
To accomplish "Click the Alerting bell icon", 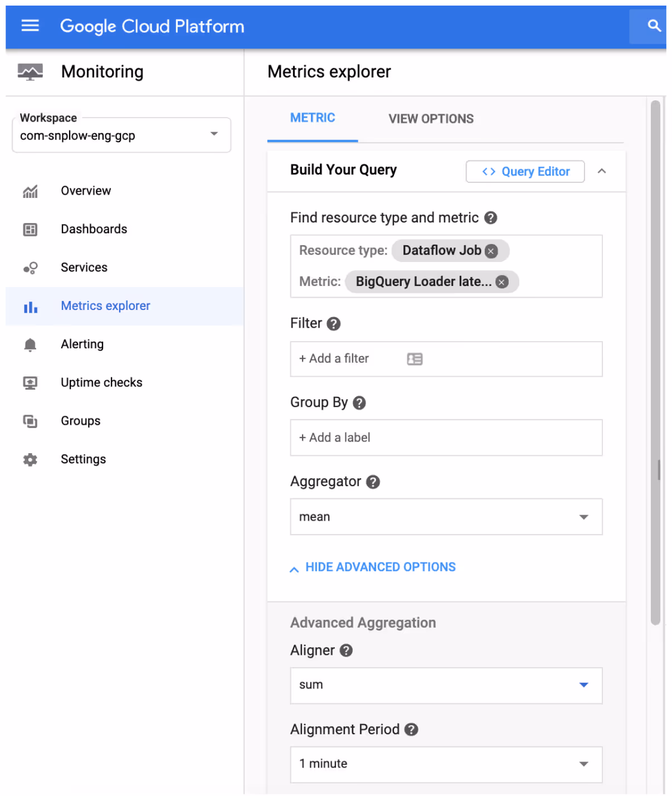I will tap(30, 345).
